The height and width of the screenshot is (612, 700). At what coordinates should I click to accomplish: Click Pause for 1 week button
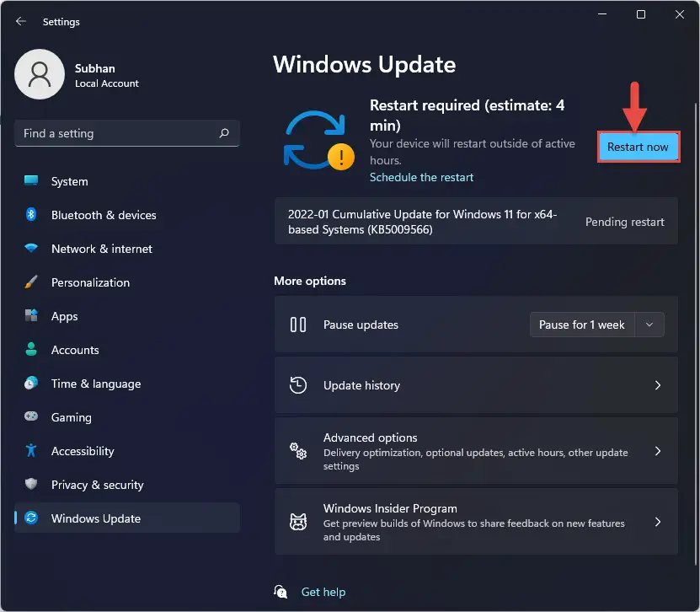pos(582,325)
